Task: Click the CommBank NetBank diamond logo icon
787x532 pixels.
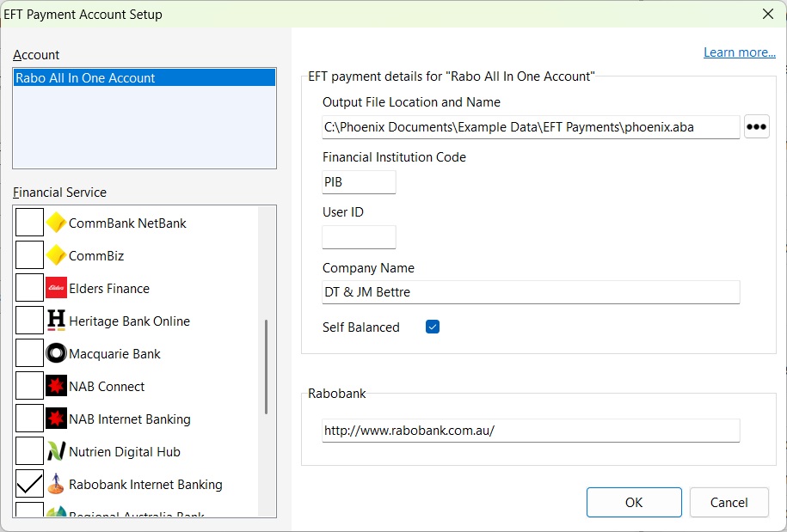Action: [56, 223]
